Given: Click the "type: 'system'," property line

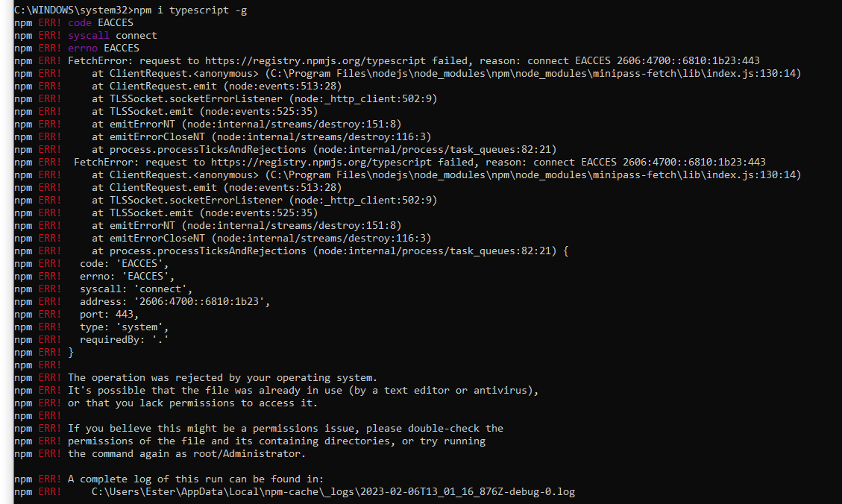Looking at the screenshot, I should (124, 327).
